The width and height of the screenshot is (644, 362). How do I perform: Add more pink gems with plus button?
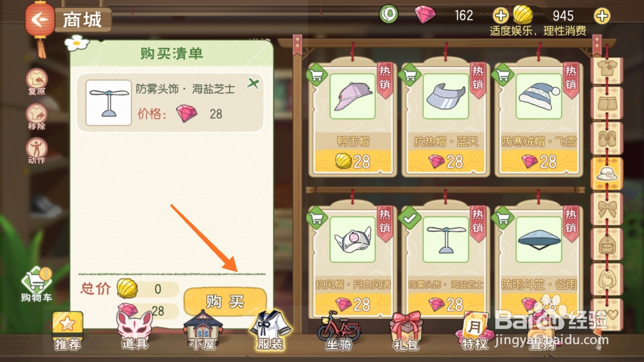(501, 16)
